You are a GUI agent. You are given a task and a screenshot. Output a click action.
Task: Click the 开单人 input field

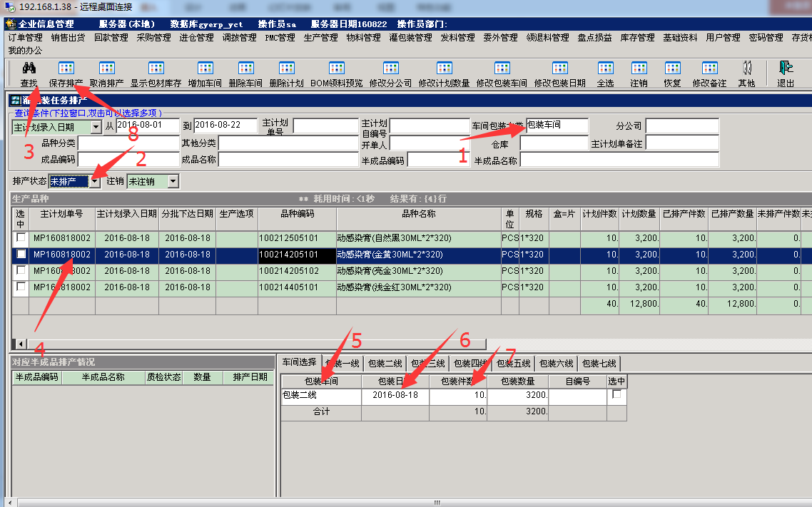click(430, 143)
